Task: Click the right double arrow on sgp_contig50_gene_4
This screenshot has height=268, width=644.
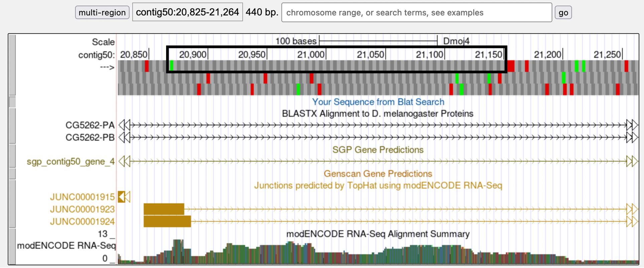Action: point(632,162)
